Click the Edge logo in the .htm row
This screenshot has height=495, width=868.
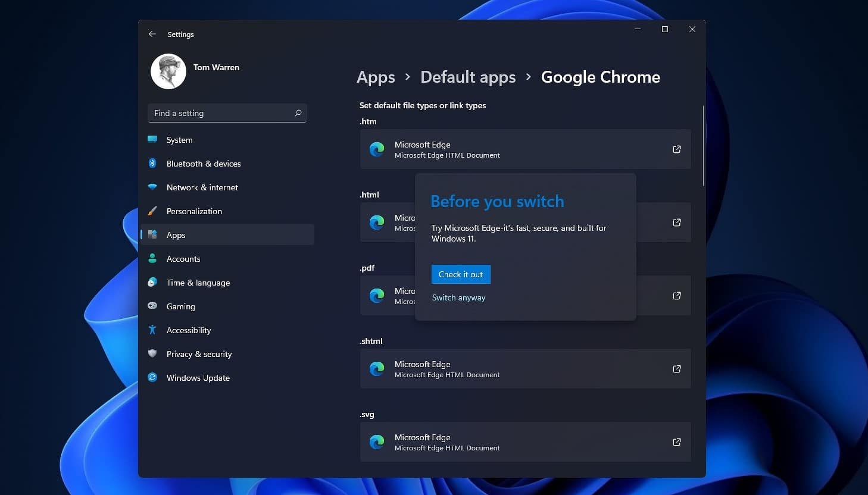coord(377,149)
